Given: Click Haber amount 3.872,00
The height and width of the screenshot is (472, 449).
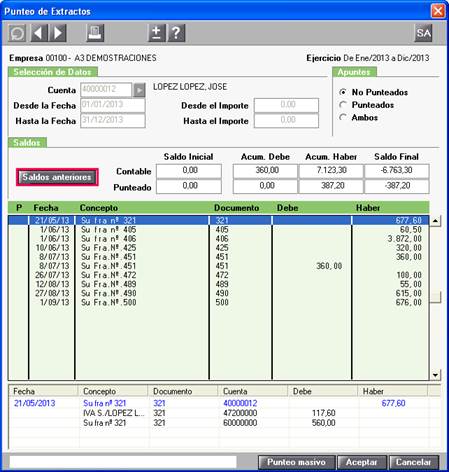Looking at the screenshot, I should pyautogui.click(x=404, y=239).
